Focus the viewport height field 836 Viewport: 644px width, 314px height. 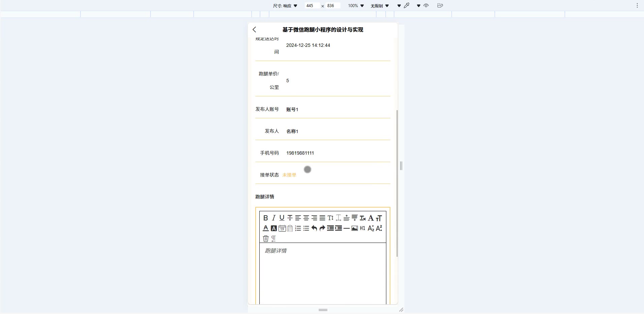(x=333, y=6)
